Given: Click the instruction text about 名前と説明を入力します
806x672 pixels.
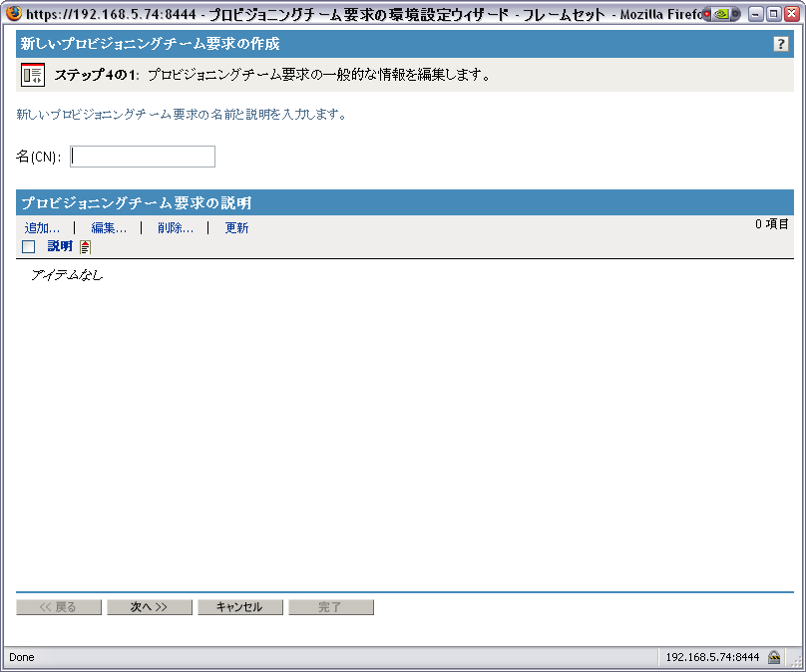Looking at the screenshot, I should tap(182, 114).
